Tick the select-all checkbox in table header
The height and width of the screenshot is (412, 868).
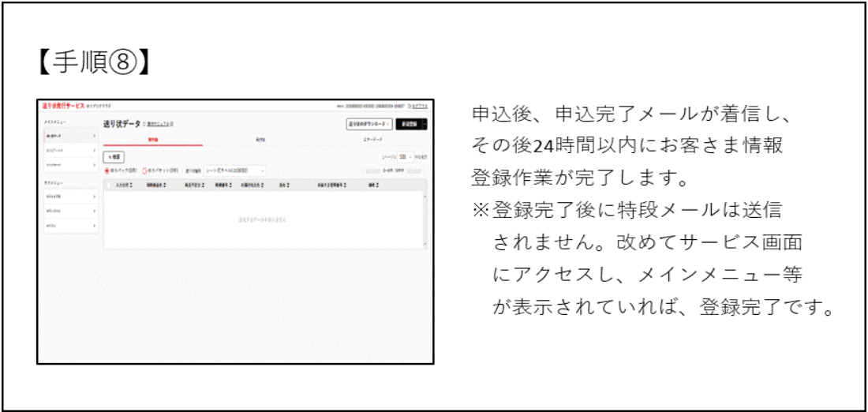(109, 185)
